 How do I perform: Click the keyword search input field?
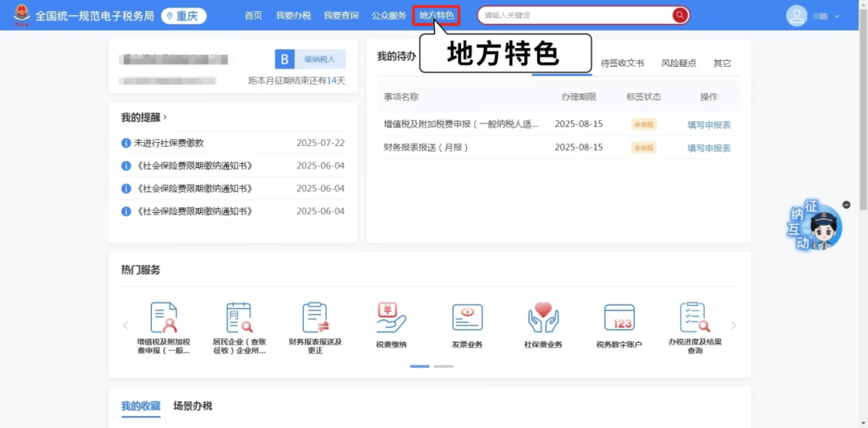tap(575, 15)
